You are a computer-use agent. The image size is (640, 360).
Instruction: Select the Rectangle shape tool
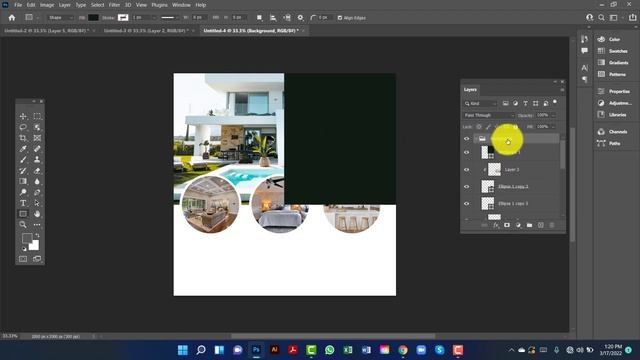(x=23, y=214)
